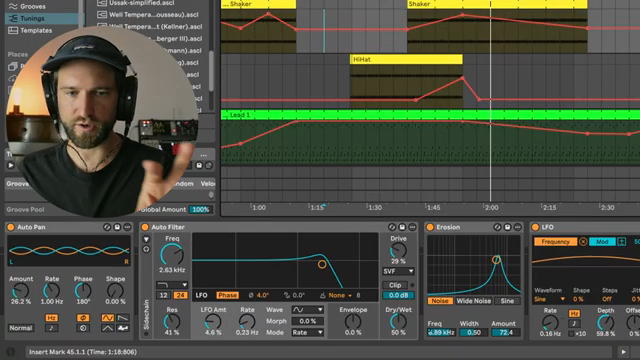Select Auto Pan phase mode icon
The height and width of the screenshot is (360, 640).
[83, 318]
